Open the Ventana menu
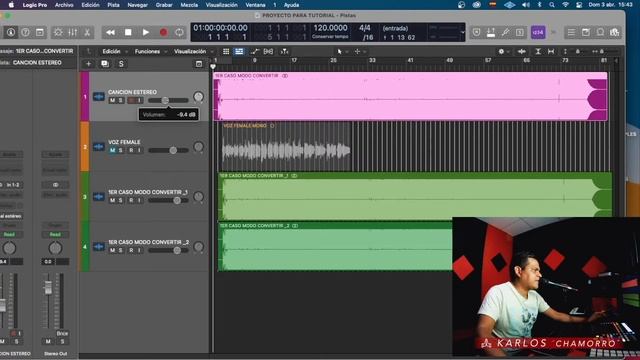The width and height of the screenshot is (640, 360). click(256, 5)
